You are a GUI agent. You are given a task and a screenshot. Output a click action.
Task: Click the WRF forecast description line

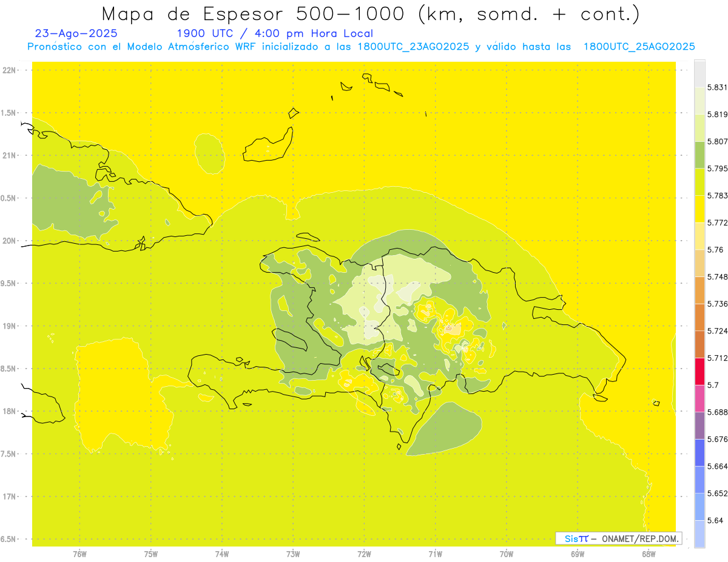click(x=361, y=47)
